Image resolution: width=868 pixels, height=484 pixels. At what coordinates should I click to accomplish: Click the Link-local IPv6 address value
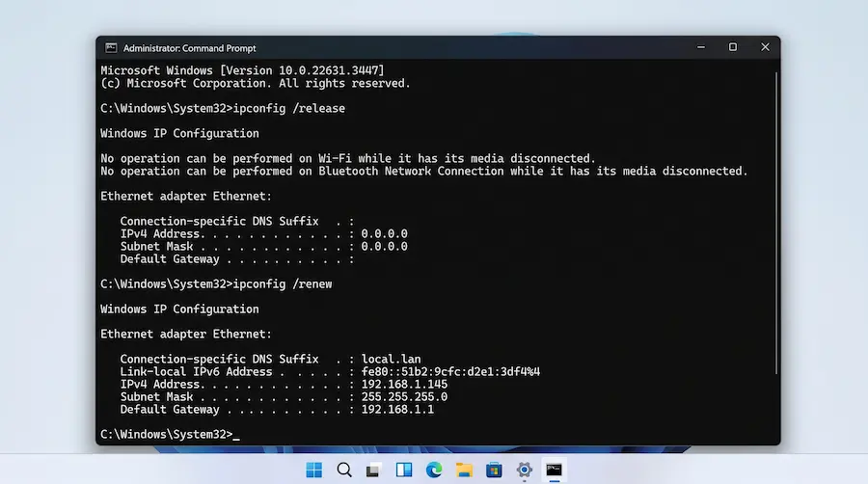tap(450, 372)
